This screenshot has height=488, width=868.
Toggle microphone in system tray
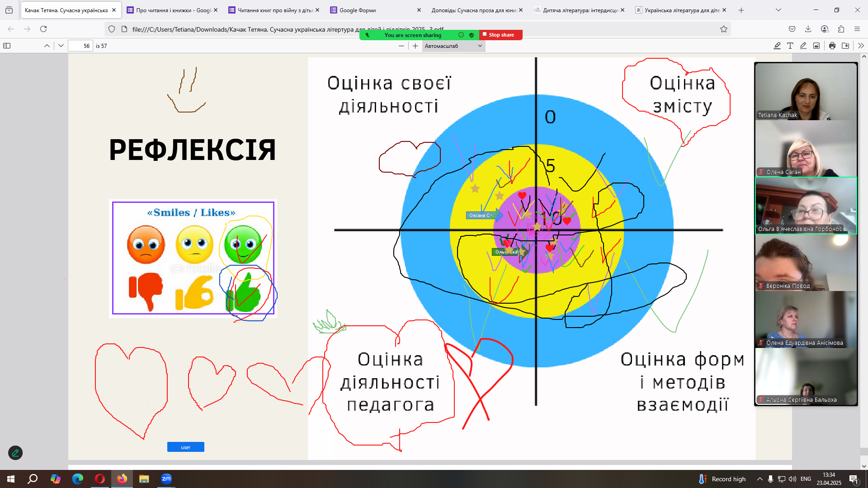(x=770, y=479)
